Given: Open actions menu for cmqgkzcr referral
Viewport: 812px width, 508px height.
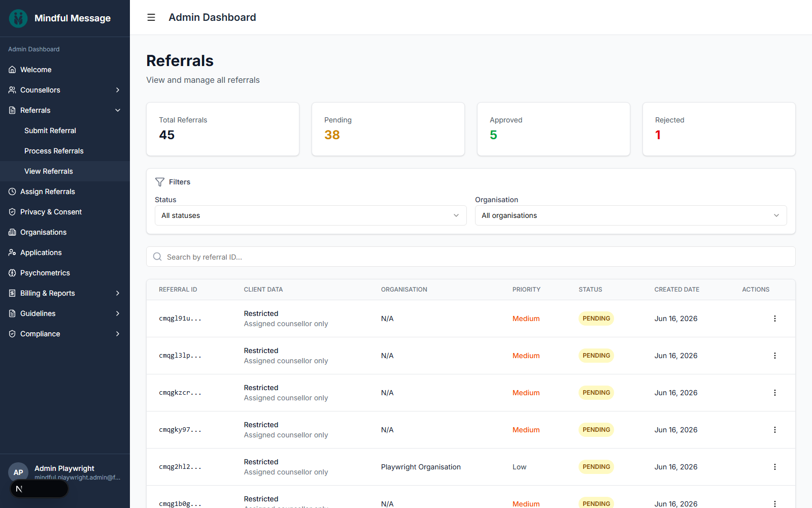Looking at the screenshot, I should point(774,393).
